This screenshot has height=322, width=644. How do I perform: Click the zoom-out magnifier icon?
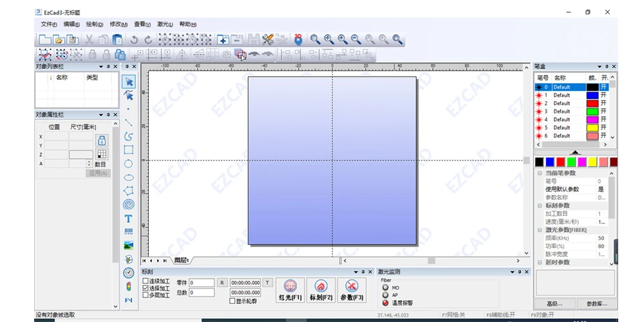coord(356,39)
